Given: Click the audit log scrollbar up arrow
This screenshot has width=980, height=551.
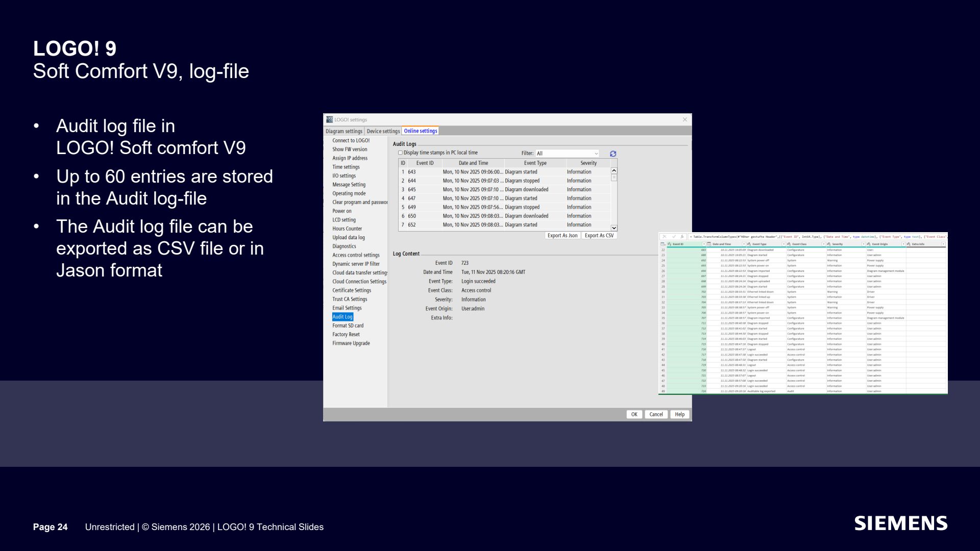Looking at the screenshot, I should [x=614, y=171].
